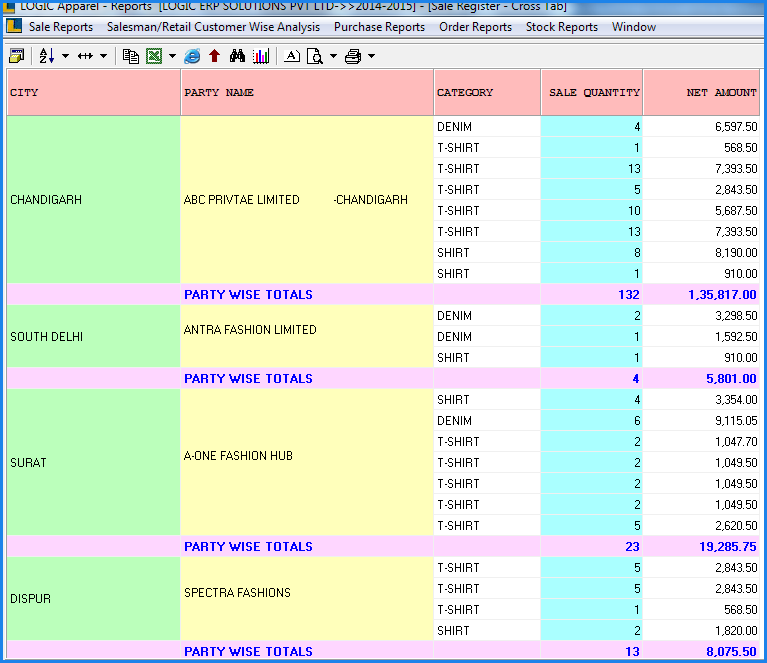Click the binoculars find icon
The height and width of the screenshot is (663, 767).
237,56
